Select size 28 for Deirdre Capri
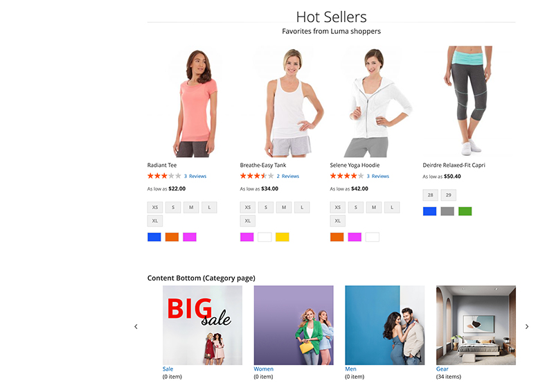Image resolution: width=554 pixels, height=392 pixels. tap(430, 195)
